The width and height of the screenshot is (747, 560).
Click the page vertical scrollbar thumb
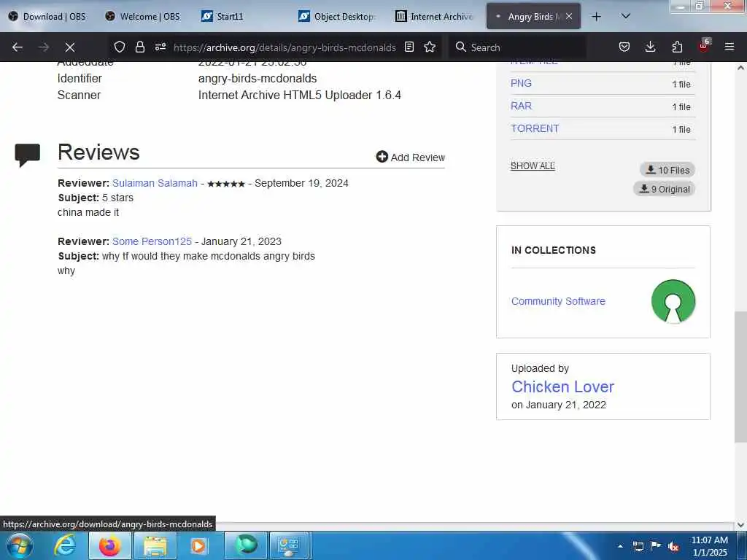pos(740,377)
